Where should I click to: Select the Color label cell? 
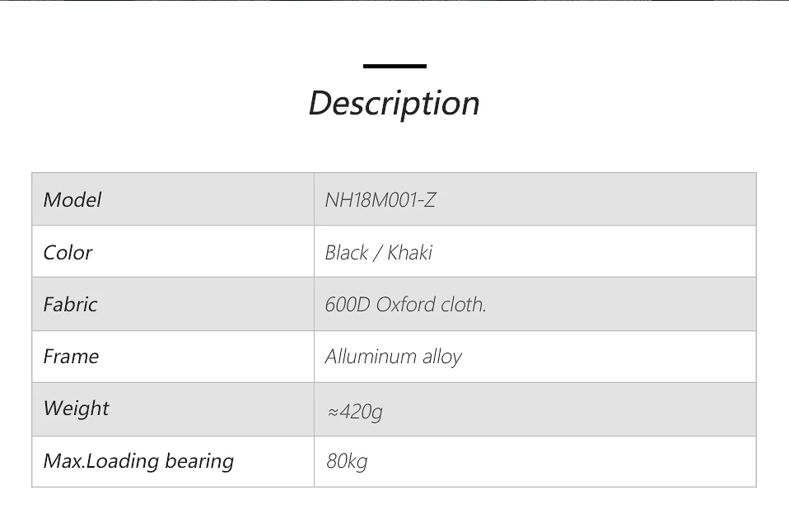click(x=173, y=251)
